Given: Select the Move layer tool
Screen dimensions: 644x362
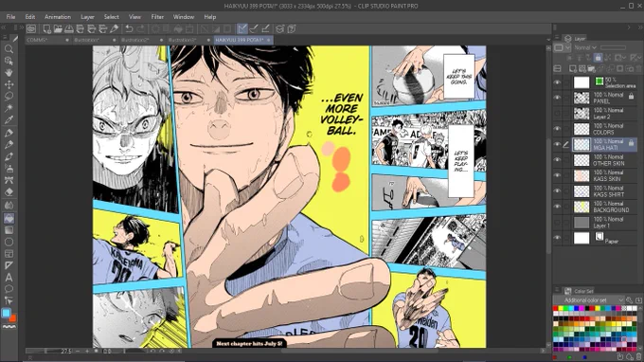Looking at the screenshot, I should point(9,84).
